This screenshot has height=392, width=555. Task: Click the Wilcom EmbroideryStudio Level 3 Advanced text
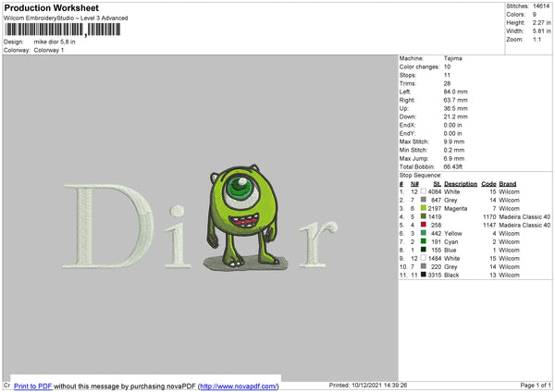(x=66, y=18)
